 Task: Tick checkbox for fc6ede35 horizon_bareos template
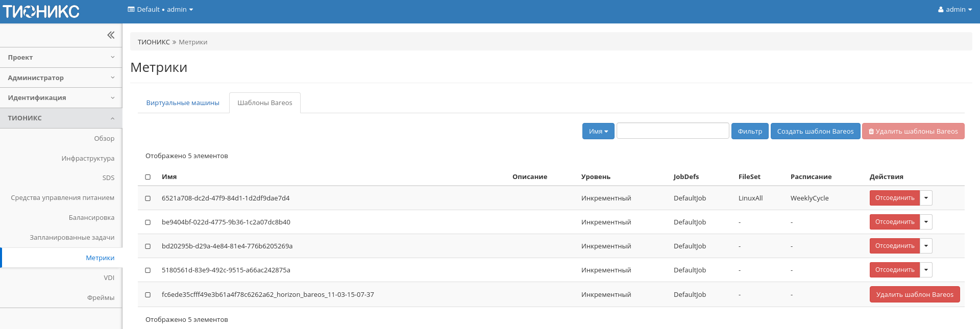click(x=148, y=295)
